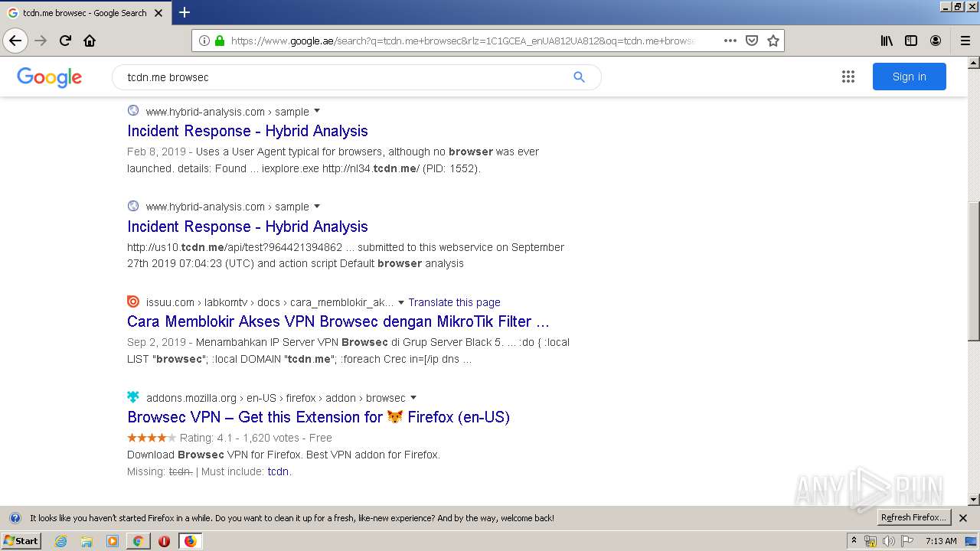This screenshot has width=980, height=551.
Task: Open Browsec VPN Firefox extension result
Action: click(x=318, y=417)
